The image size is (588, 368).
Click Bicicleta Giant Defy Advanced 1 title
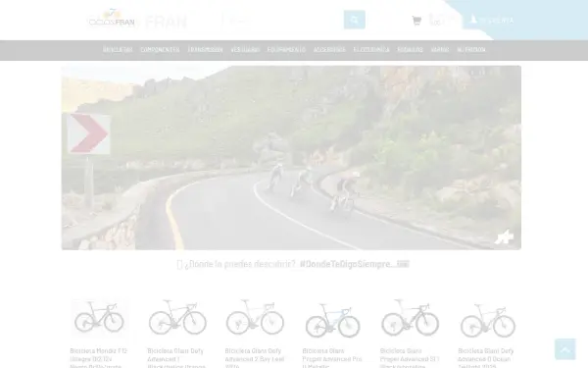[x=176, y=358]
